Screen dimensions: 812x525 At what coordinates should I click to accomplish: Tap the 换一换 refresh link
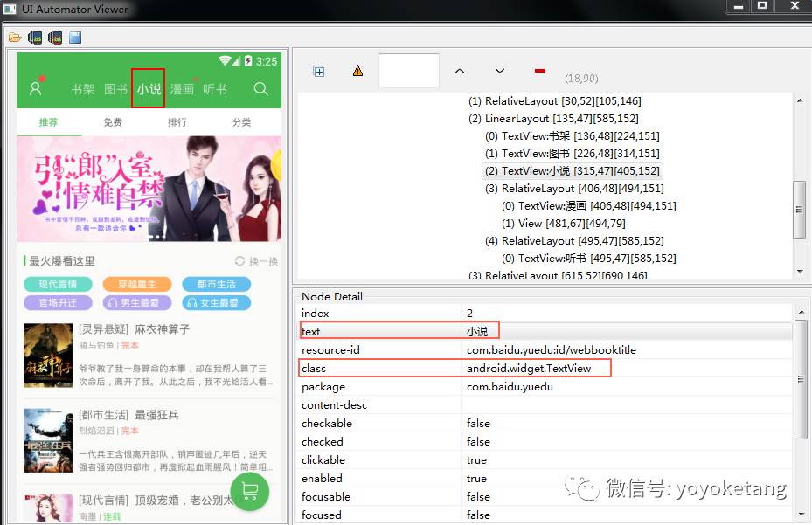coord(257,261)
